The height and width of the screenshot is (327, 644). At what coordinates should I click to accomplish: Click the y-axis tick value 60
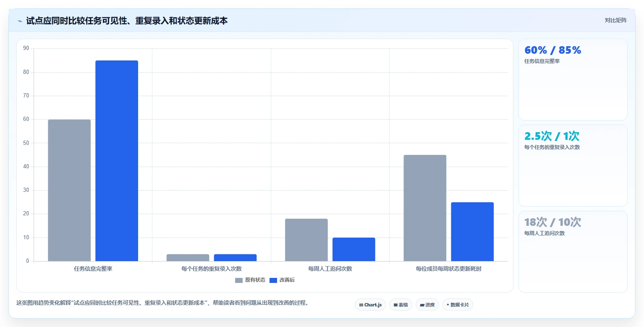pos(26,119)
